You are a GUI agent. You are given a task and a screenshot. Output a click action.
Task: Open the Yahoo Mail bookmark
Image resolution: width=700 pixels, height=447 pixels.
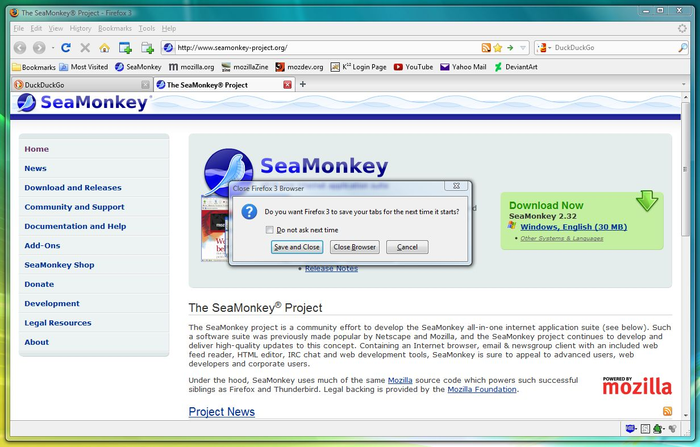(x=463, y=67)
